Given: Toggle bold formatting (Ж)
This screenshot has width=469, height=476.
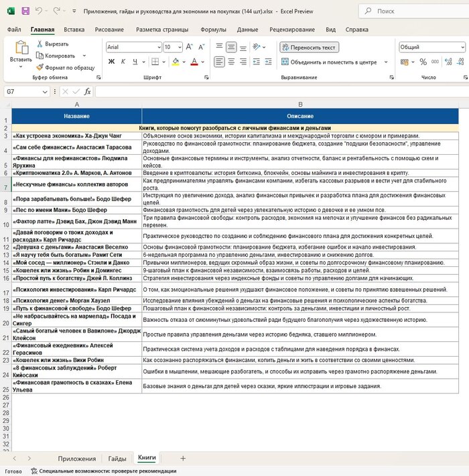Looking at the screenshot, I should (112, 62).
